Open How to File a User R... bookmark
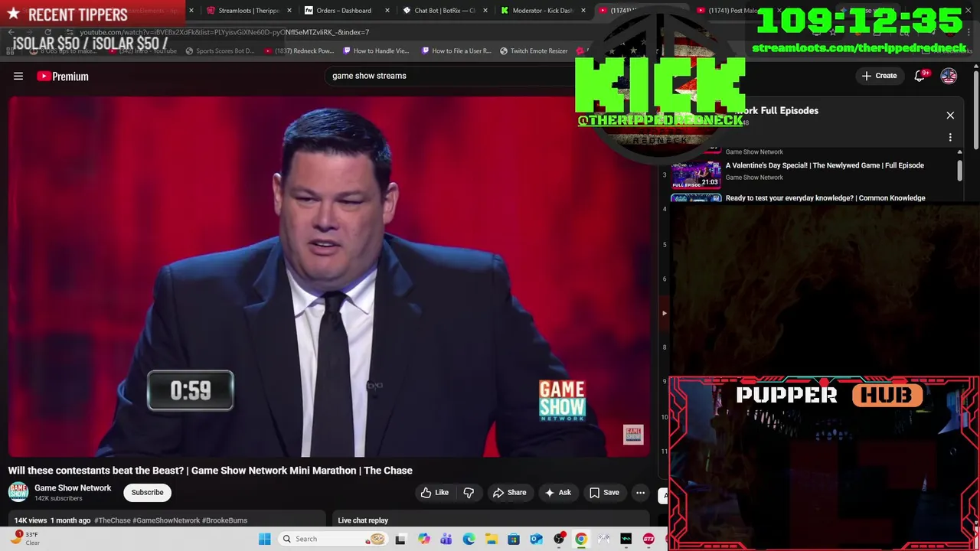Viewport: 980px width, 551px height. 456,51
